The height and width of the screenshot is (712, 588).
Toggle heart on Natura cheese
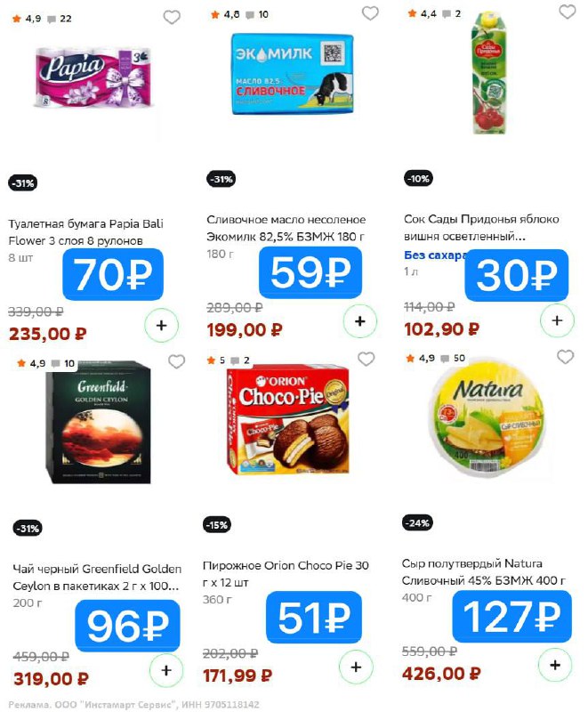(x=565, y=357)
